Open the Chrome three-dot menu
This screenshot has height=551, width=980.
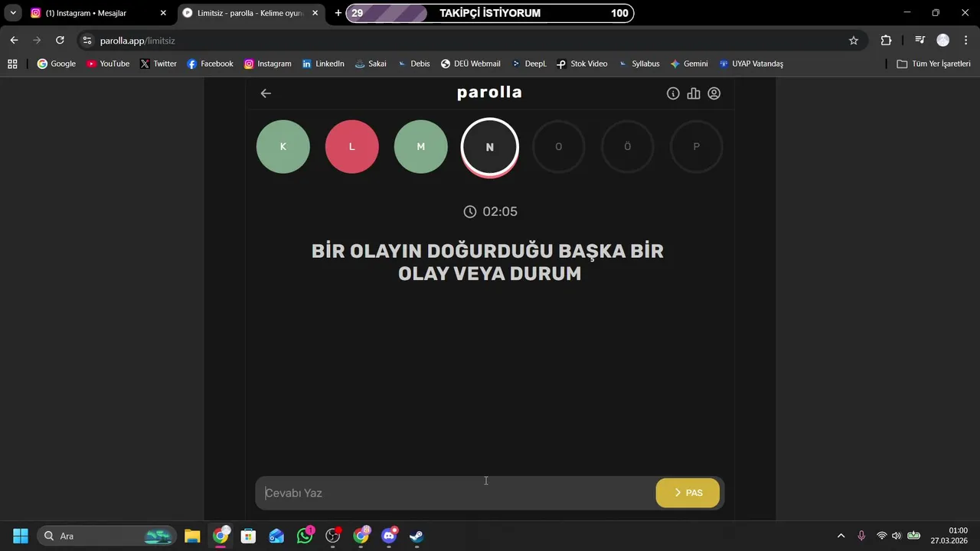pos(965,41)
